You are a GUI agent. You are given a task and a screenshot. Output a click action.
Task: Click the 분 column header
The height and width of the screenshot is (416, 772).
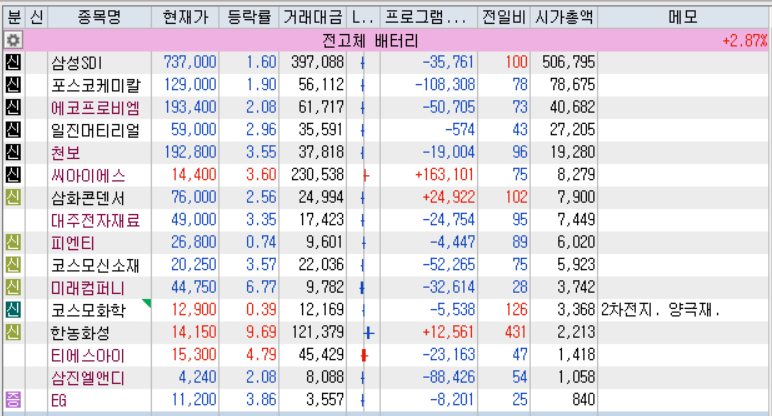point(14,18)
